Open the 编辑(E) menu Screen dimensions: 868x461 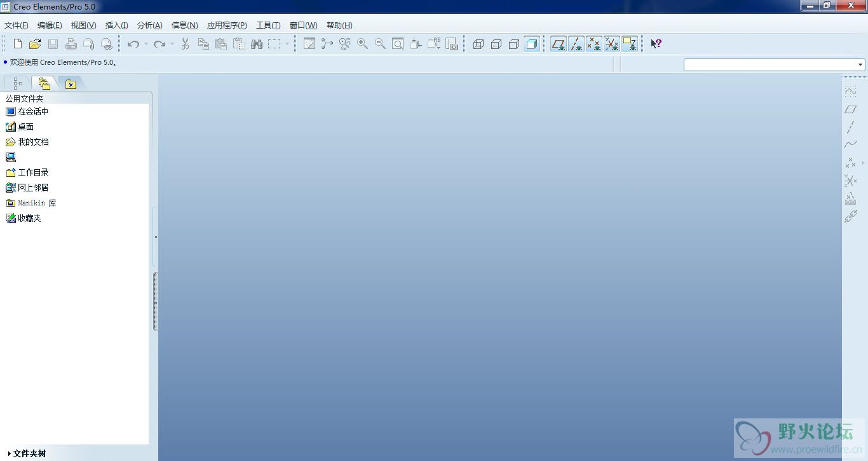pos(50,25)
